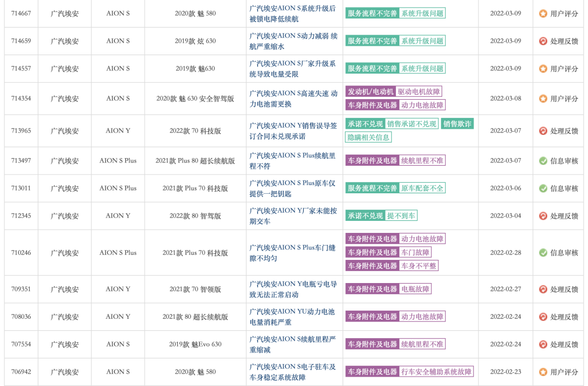
Task: Click the 系统升级问题 tag in row 714557
Action: tap(422, 69)
